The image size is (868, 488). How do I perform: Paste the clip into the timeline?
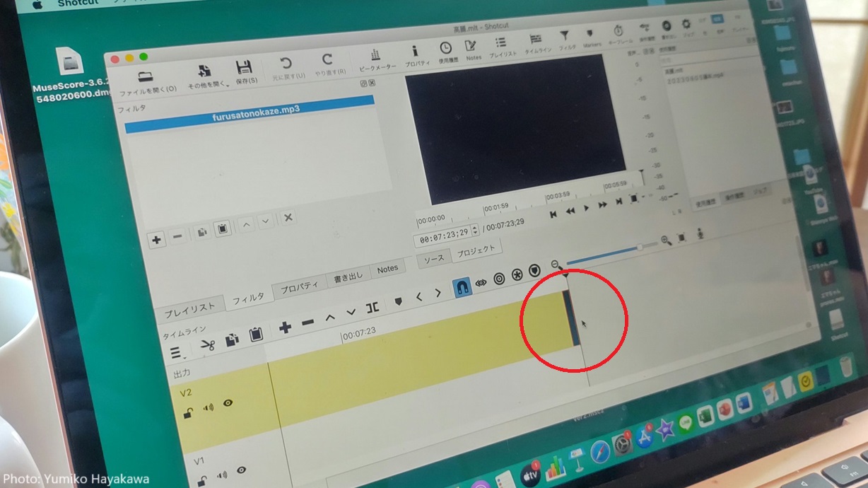pos(256,335)
